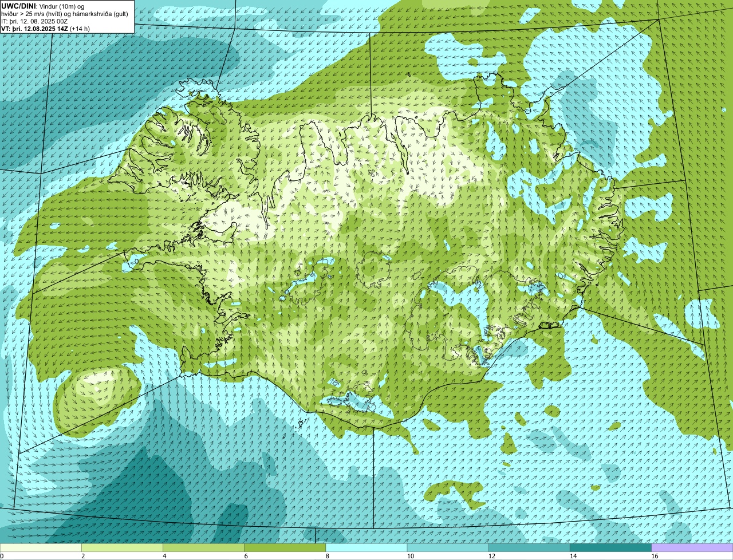733x560 pixels.
Task: Click the "10" scale label
Action: 410,556
